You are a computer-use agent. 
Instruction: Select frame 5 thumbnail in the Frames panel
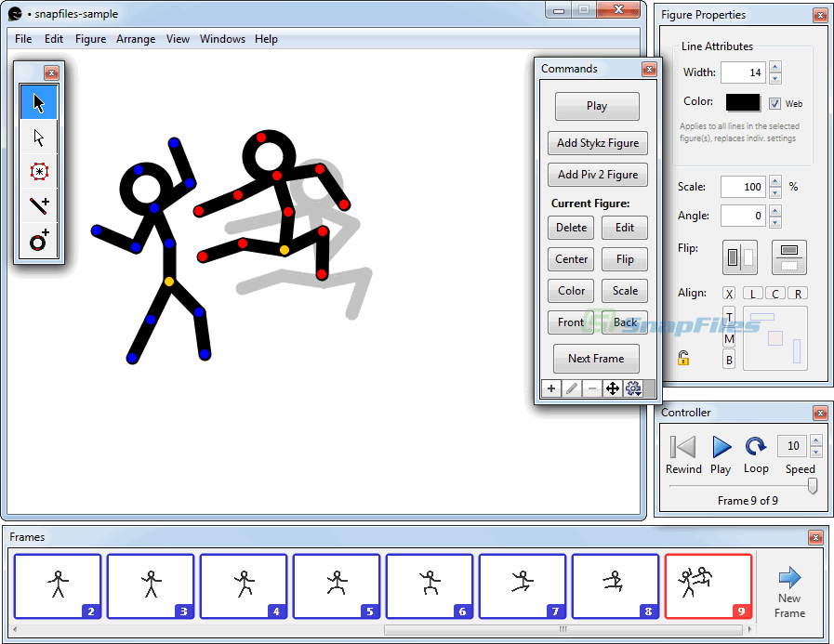point(337,585)
